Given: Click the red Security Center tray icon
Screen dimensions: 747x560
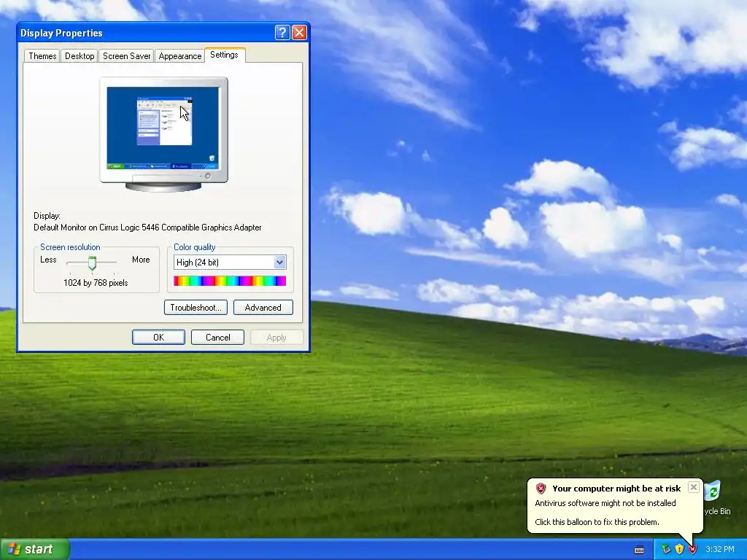Looking at the screenshot, I should [693, 550].
